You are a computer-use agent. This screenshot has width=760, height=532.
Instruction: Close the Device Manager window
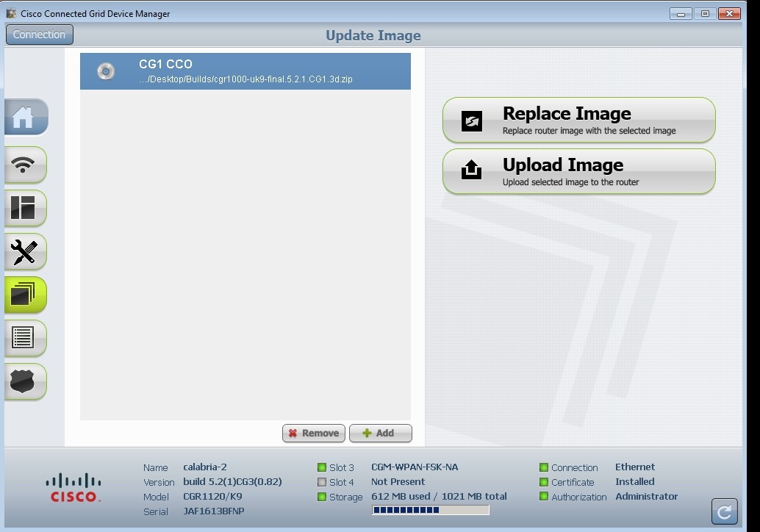click(729, 14)
